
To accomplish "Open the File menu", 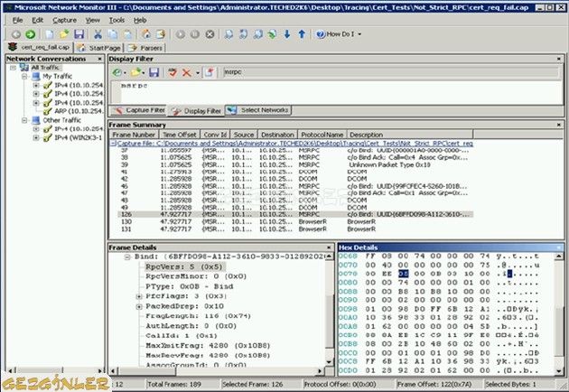I will pyautogui.click(x=17, y=21).
